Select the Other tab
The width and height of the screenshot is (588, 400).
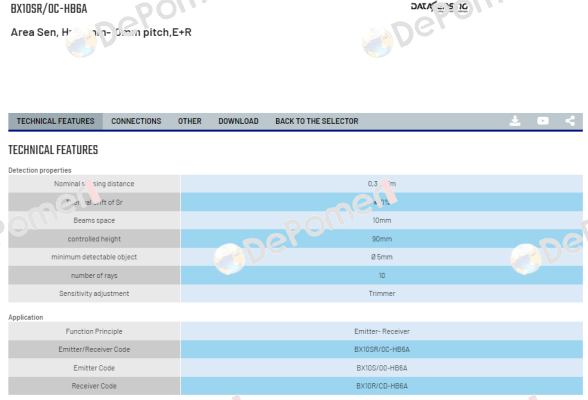coord(189,121)
